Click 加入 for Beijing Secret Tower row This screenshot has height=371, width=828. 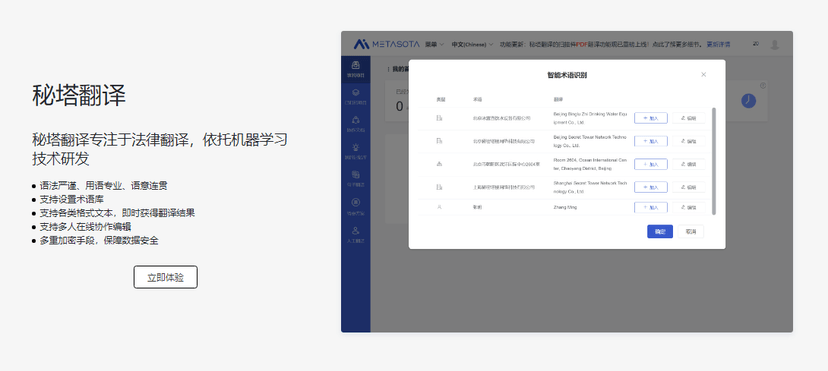[651, 141]
